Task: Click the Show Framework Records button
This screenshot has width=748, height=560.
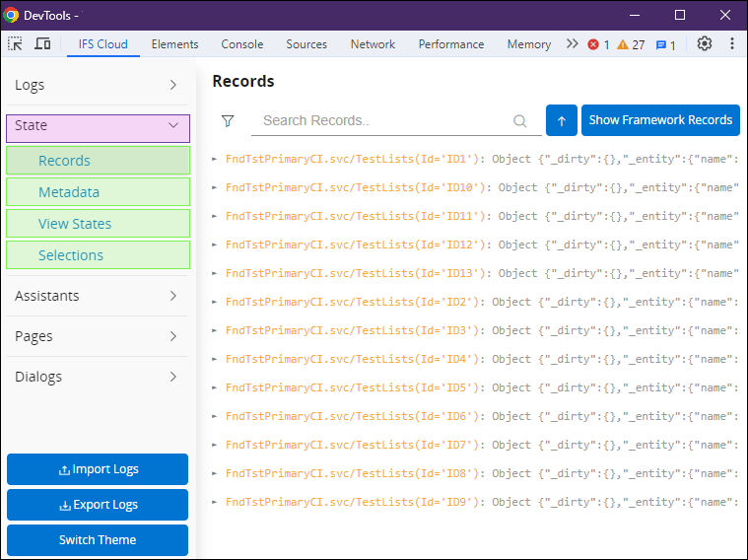Action: 660,120
